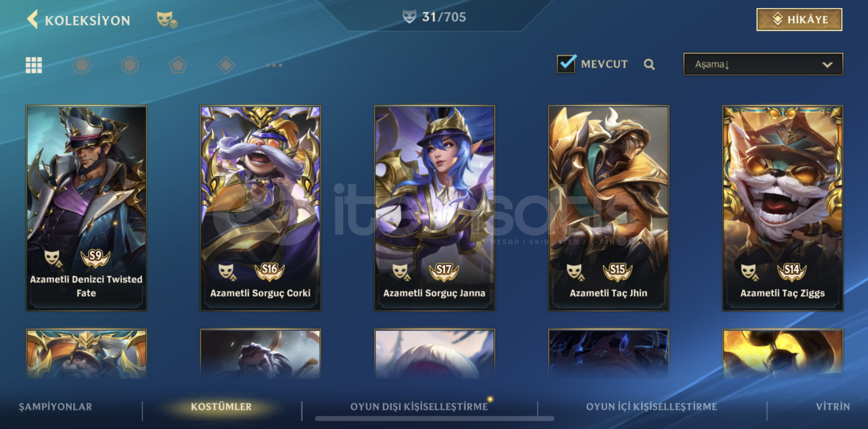Switch to the ŞAMPİYONLAR tab
The image size is (868, 429).
tap(56, 407)
